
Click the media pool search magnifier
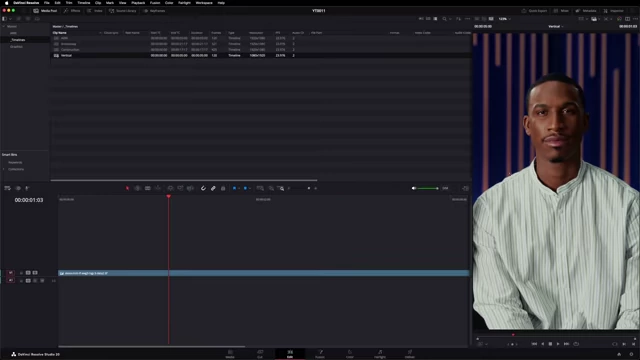[444, 19]
